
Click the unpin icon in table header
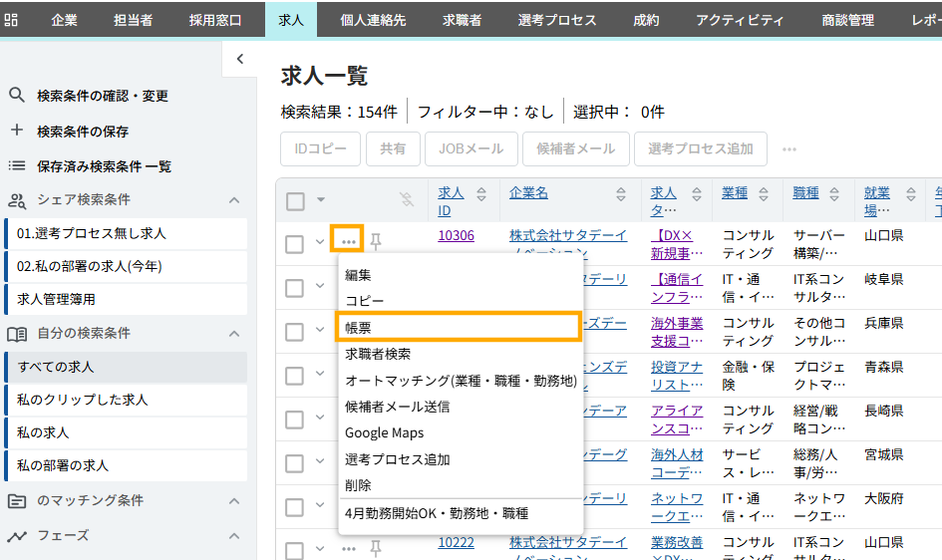(x=407, y=200)
